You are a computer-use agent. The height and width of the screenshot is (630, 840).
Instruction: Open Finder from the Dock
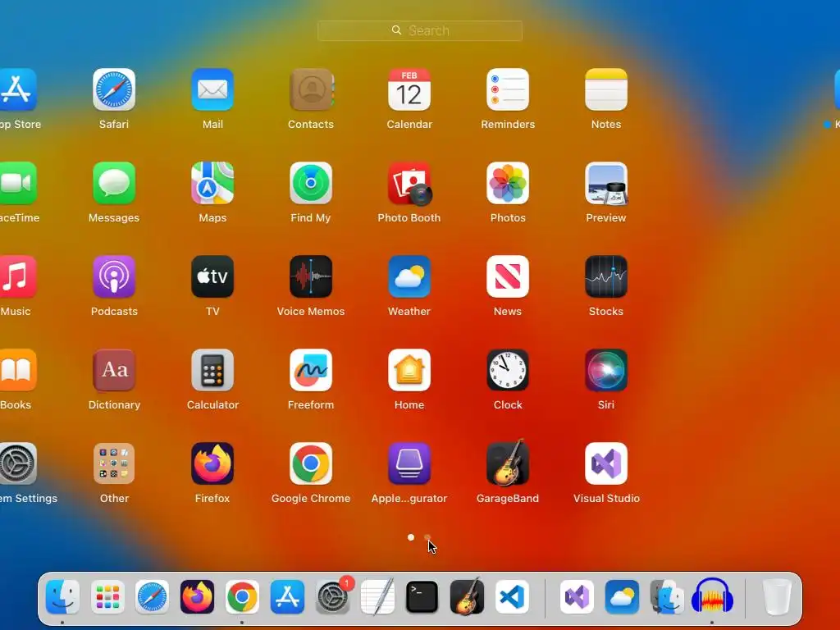(x=62, y=597)
